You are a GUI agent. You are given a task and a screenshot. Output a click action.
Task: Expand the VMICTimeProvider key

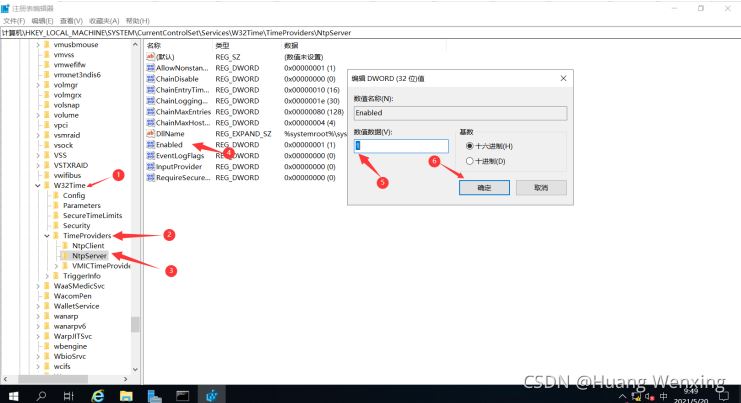(56, 266)
